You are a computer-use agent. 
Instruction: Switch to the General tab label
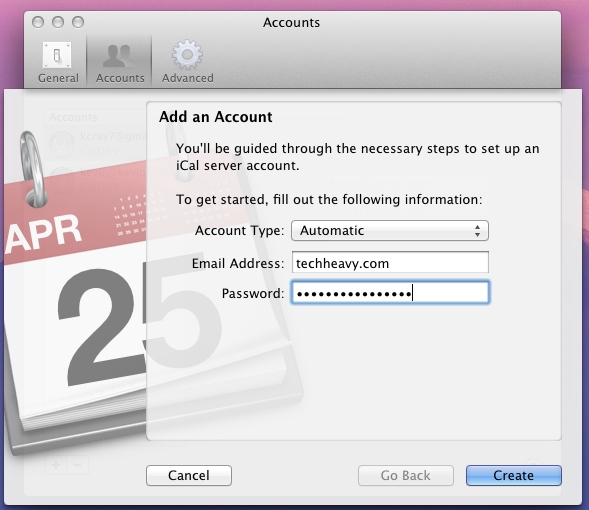point(59,78)
